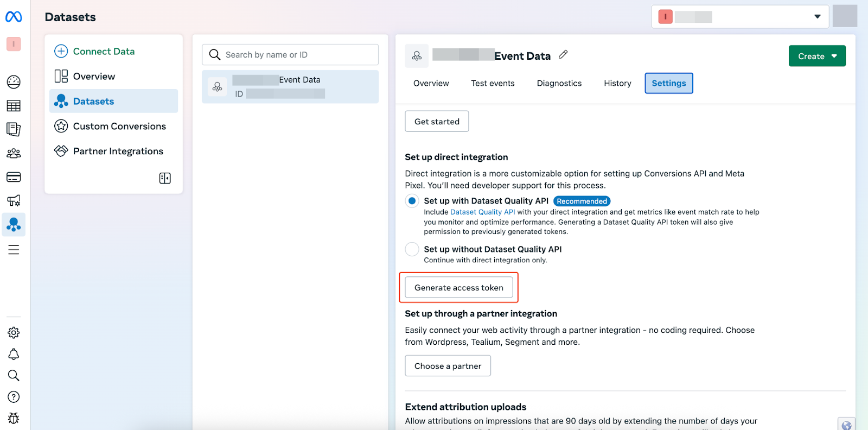Open the table grid icon in left rail
The height and width of the screenshot is (430, 868).
14,106
